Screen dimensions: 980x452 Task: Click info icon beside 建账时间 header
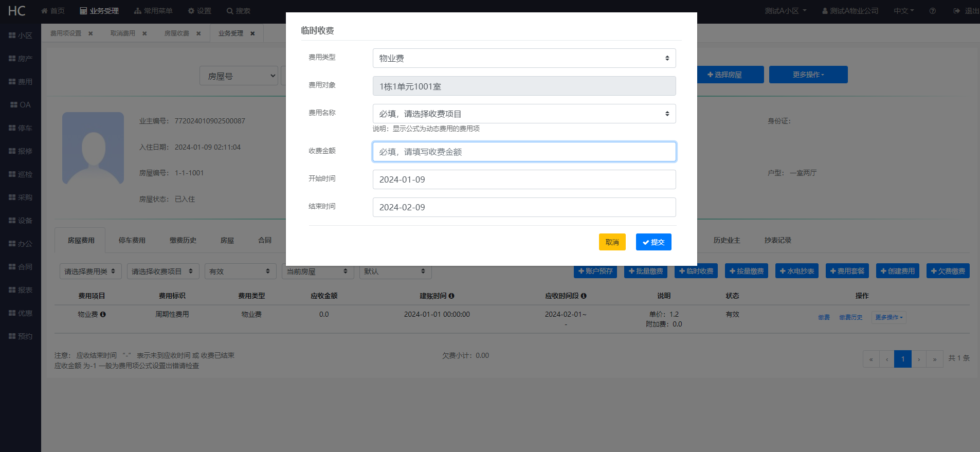pyautogui.click(x=451, y=296)
